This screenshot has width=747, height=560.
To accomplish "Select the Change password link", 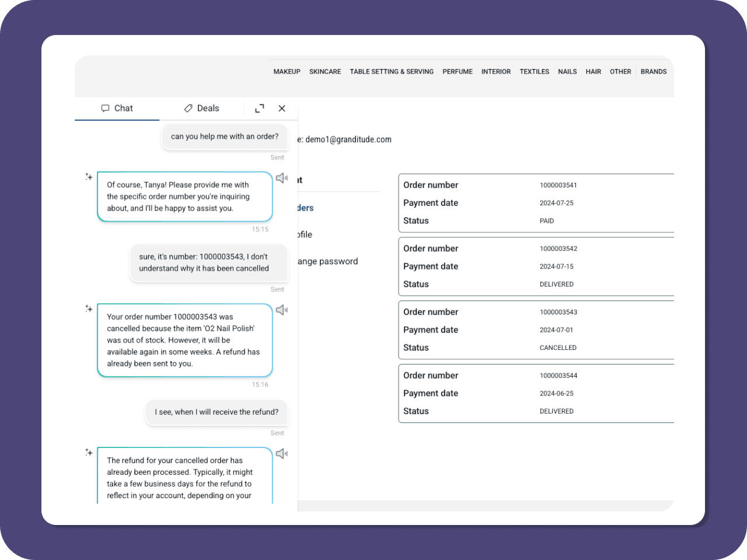I will (x=327, y=261).
